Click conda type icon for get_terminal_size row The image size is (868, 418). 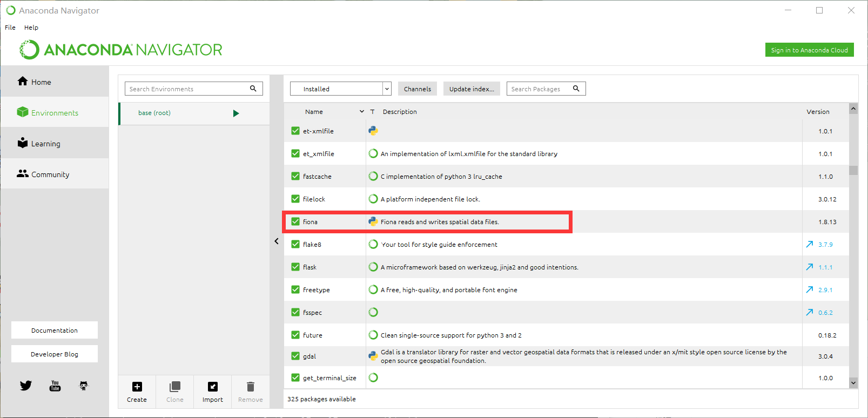pos(373,377)
